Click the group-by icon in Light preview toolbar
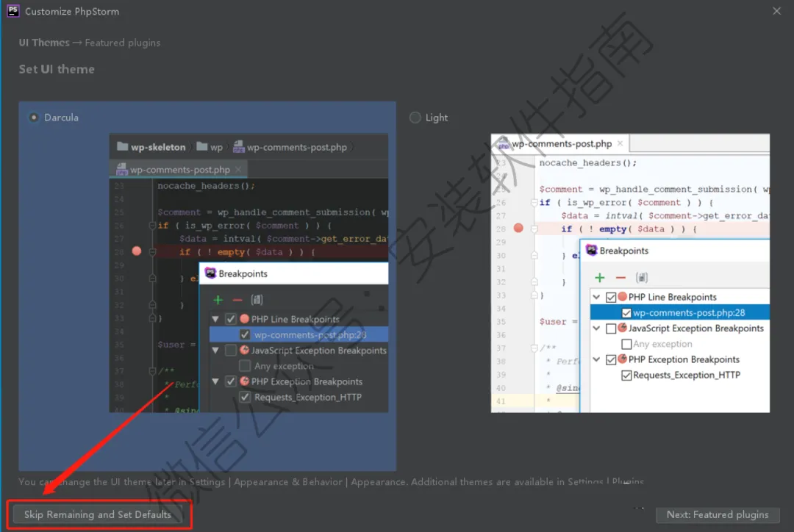 coord(642,277)
